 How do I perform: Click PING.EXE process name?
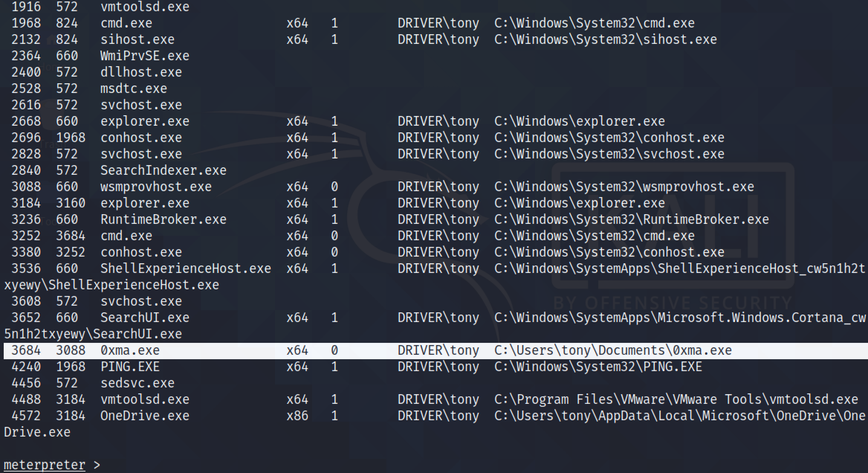point(130,367)
